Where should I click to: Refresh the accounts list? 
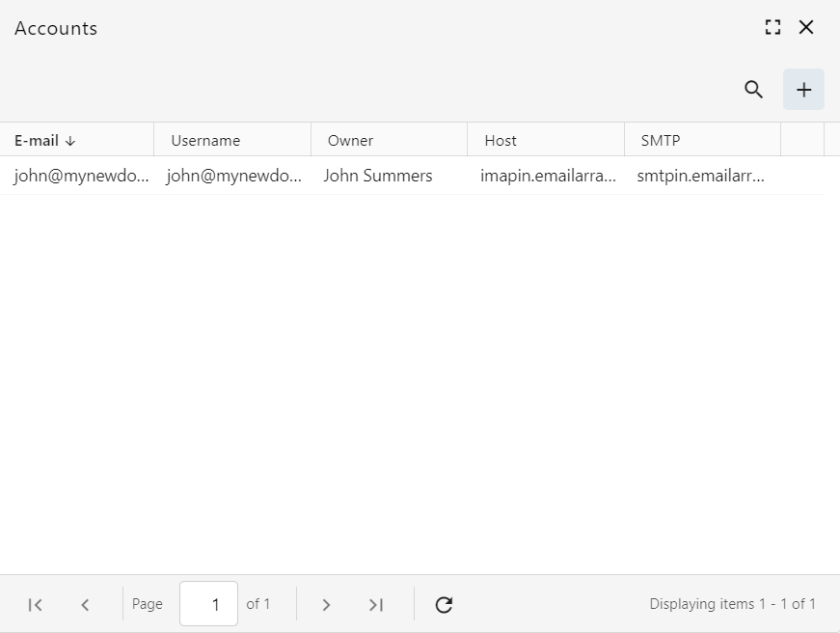[x=443, y=604]
